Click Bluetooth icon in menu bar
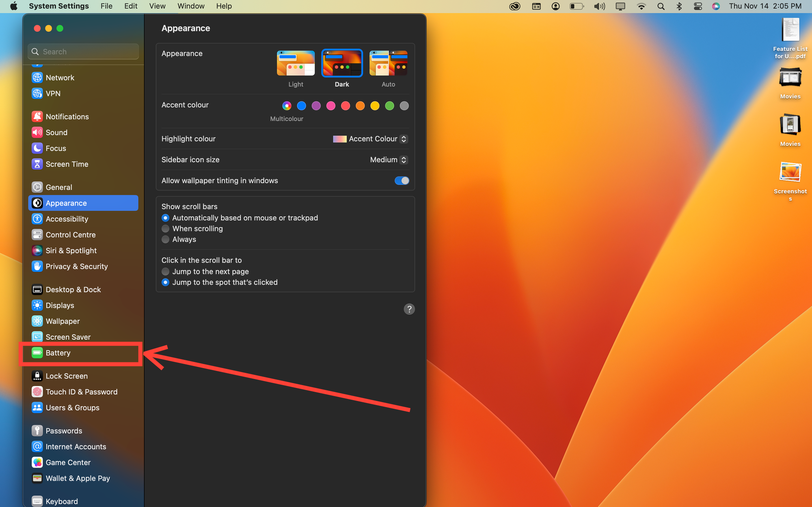 coord(679,6)
